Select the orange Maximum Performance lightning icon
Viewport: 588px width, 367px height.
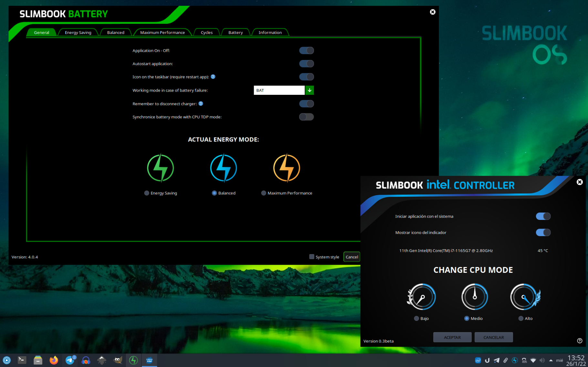[x=286, y=168]
